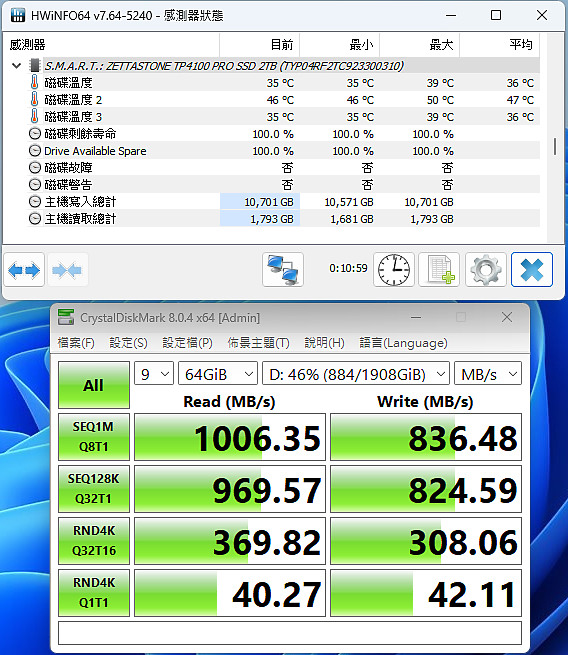Click thermometer icon of 磁碟溫度 row
The height and width of the screenshot is (655, 568).
point(35,82)
